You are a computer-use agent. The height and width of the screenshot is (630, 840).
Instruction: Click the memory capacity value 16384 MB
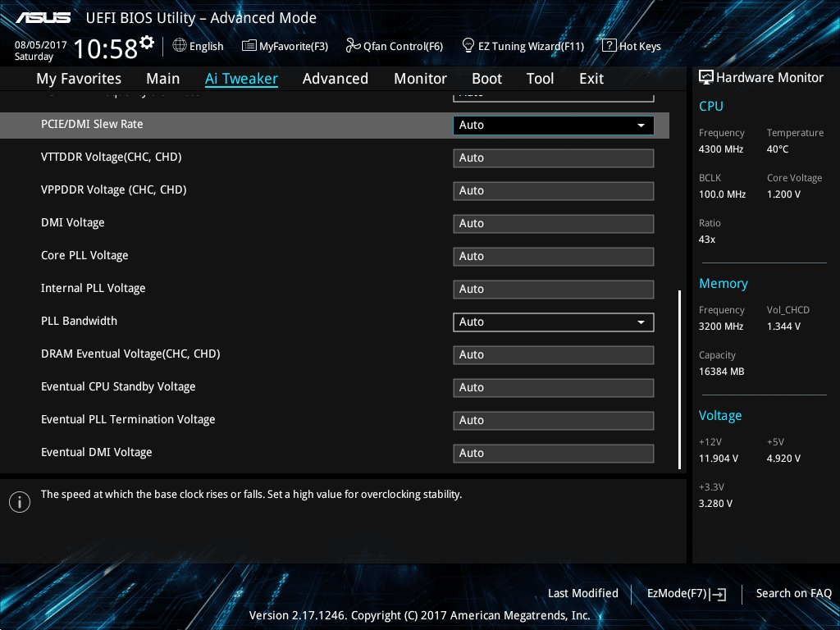[x=722, y=372]
